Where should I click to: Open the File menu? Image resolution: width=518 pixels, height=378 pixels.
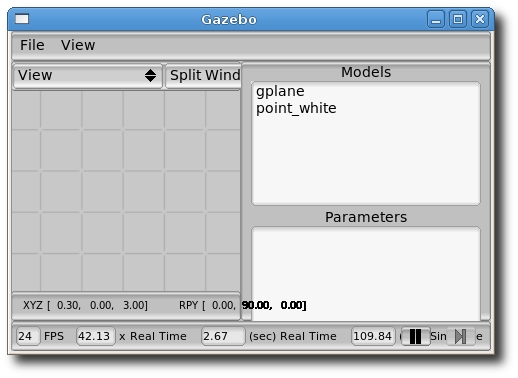tap(32, 45)
